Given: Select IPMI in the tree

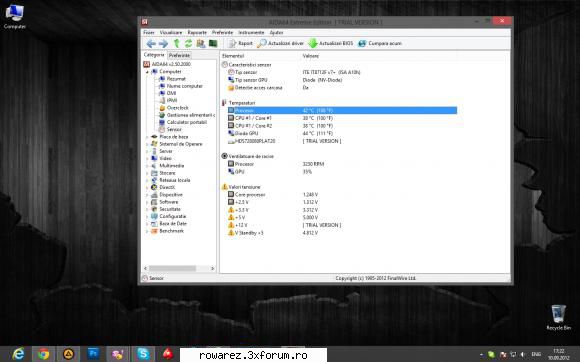Looking at the screenshot, I should pos(168,101).
